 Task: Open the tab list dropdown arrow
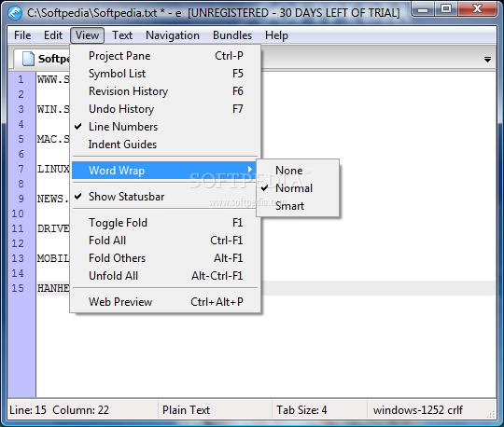pyautogui.click(x=487, y=60)
